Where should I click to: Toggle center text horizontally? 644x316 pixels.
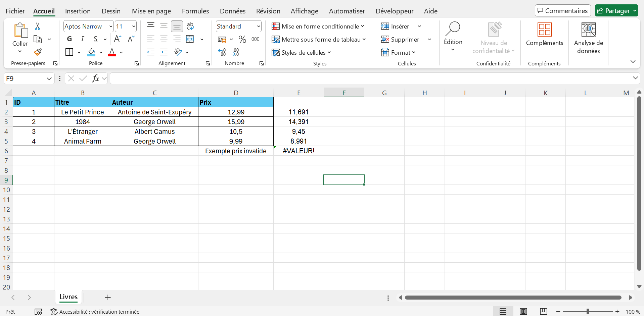pyautogui.click(x=164, y=39)
